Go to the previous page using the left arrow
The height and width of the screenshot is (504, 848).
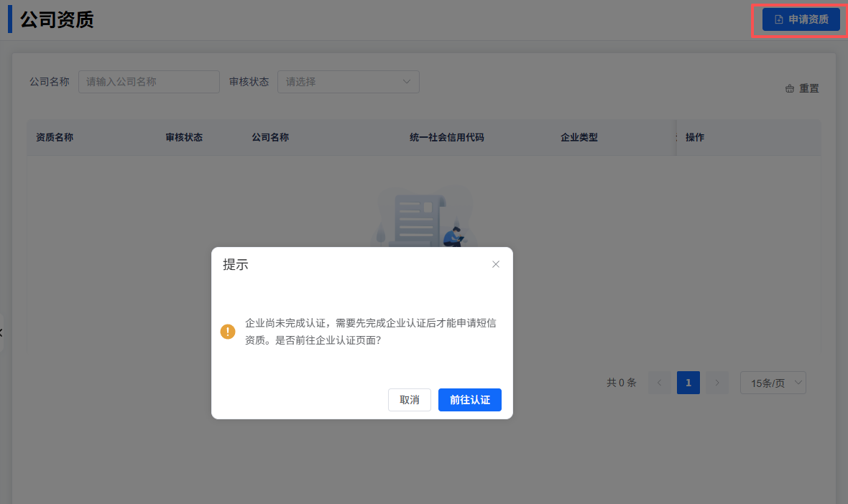[659, 383]
